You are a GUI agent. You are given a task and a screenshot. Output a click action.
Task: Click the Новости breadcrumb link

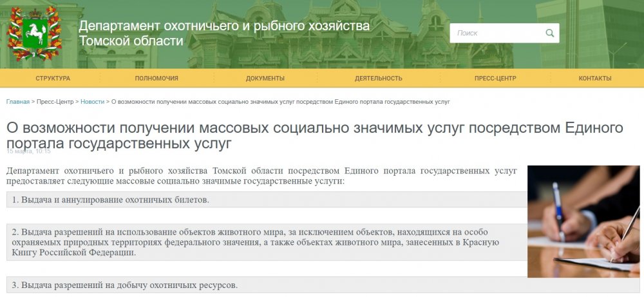92,102
